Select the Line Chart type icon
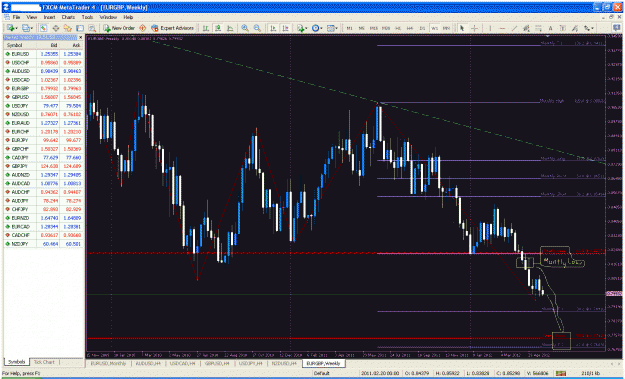 pyautogui.click(x=230, y=28)
